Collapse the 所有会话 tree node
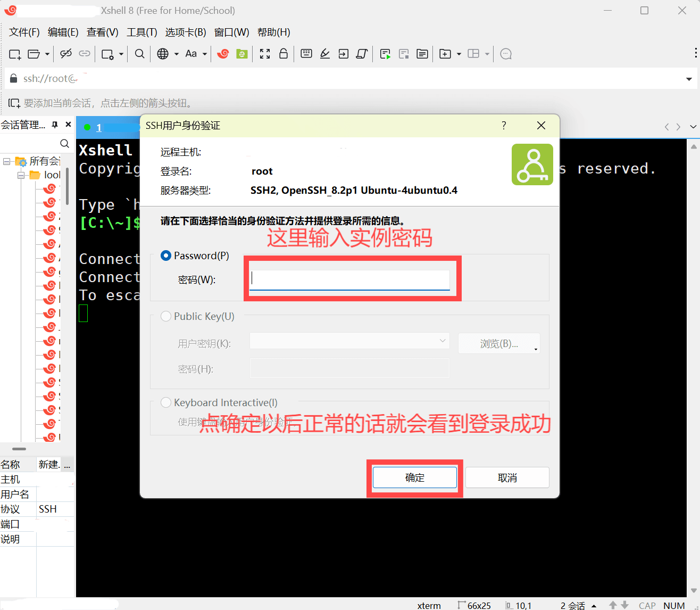 coord(6,161)
